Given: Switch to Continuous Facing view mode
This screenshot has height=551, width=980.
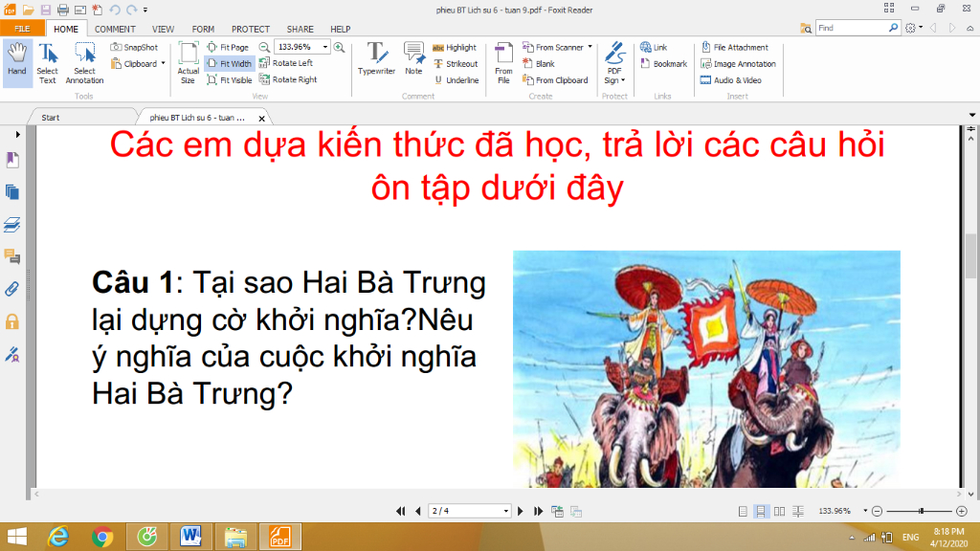Looking at the screenshot, I should (x=798, y=511).
